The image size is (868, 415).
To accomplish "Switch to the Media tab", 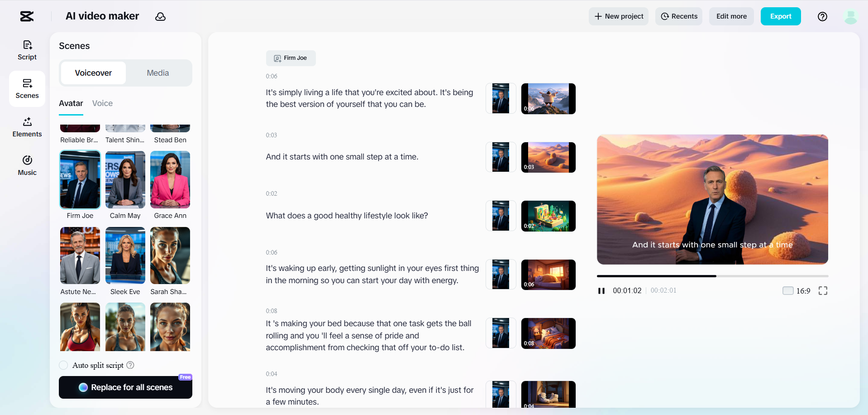I will click(157, 72).
